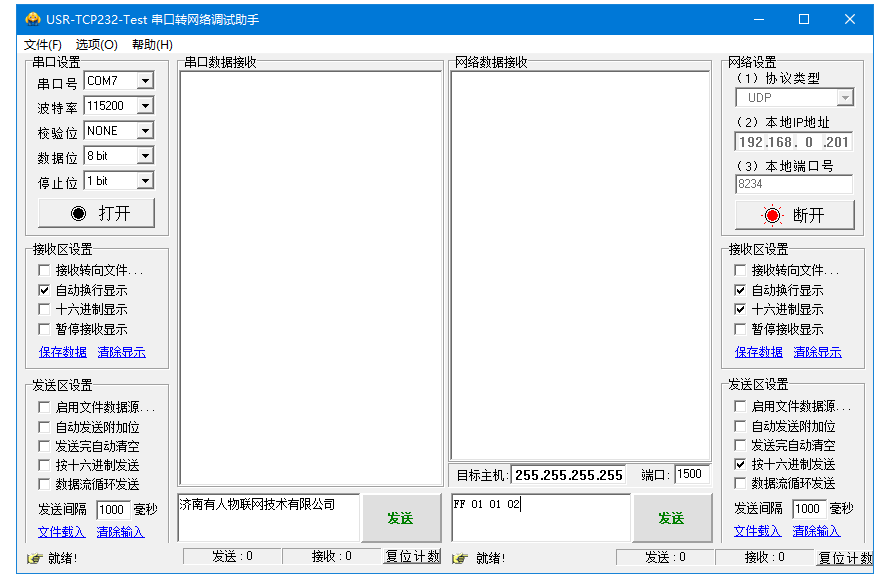
Task: Click the black circle serial port 打开 icon
Action: tap(79, 213)
